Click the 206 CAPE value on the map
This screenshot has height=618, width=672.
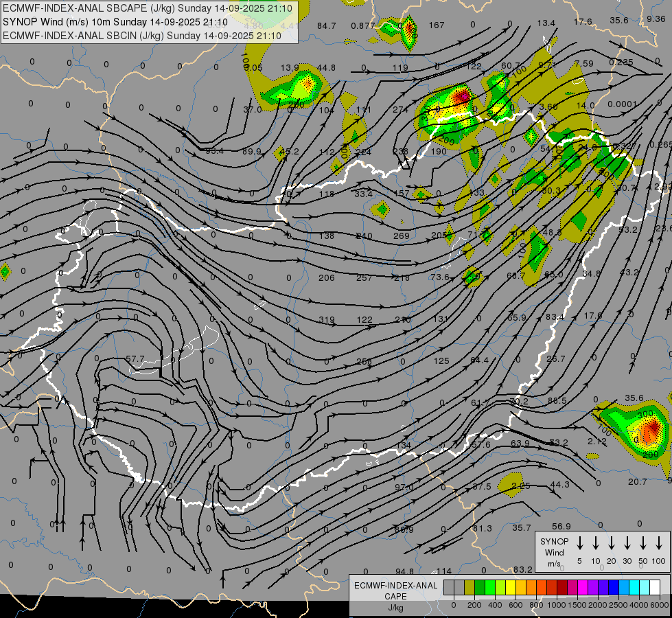coord(327,277)
